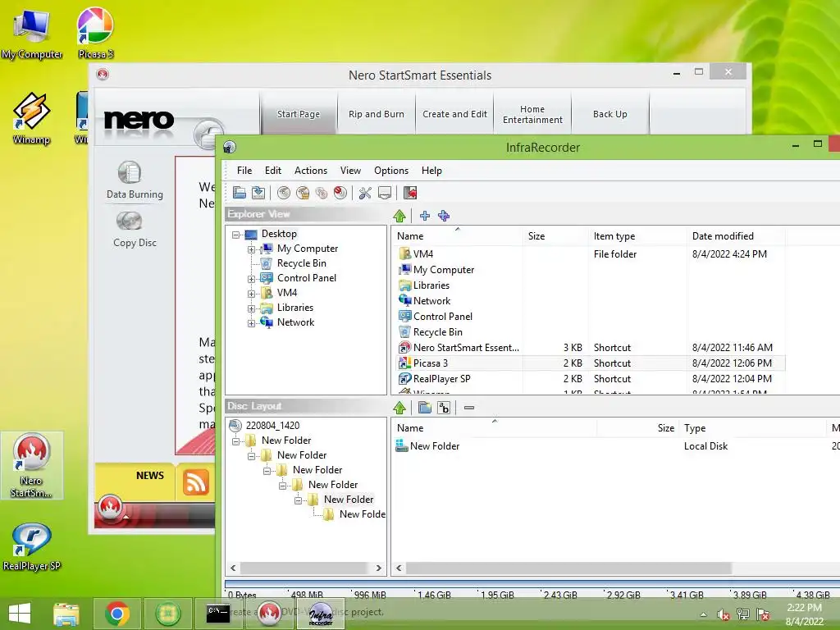Go up a level in Disc Layout toolbar
This screenshot has height=630, width=840.
point(399,408)
